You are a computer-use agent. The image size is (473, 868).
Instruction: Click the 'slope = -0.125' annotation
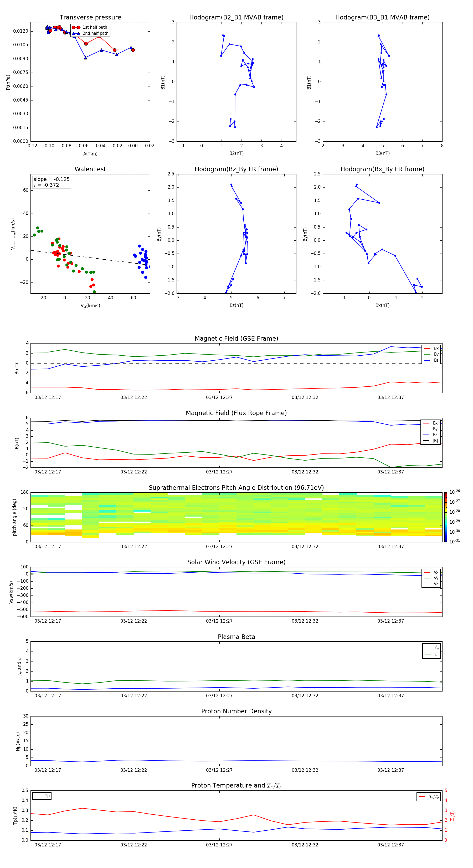(52, 179)
